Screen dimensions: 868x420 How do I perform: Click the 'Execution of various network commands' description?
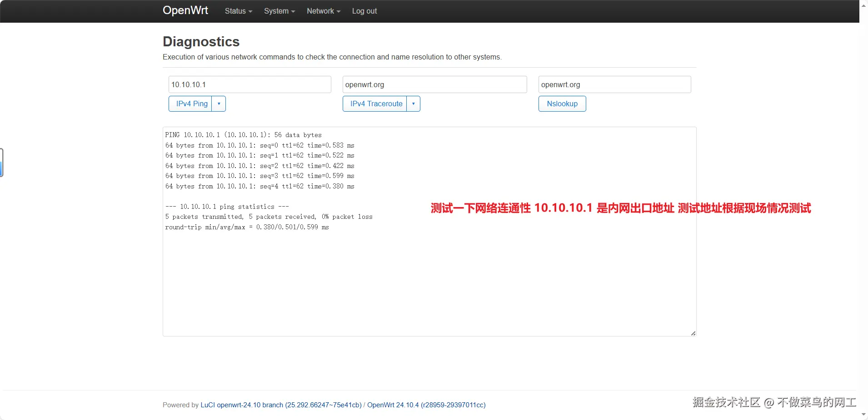pyautogui.click(x=332, y=57)
